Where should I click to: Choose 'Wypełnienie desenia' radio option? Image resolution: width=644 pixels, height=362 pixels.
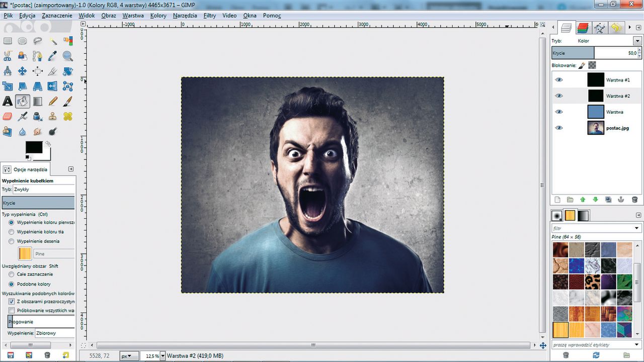pos(11,241)
